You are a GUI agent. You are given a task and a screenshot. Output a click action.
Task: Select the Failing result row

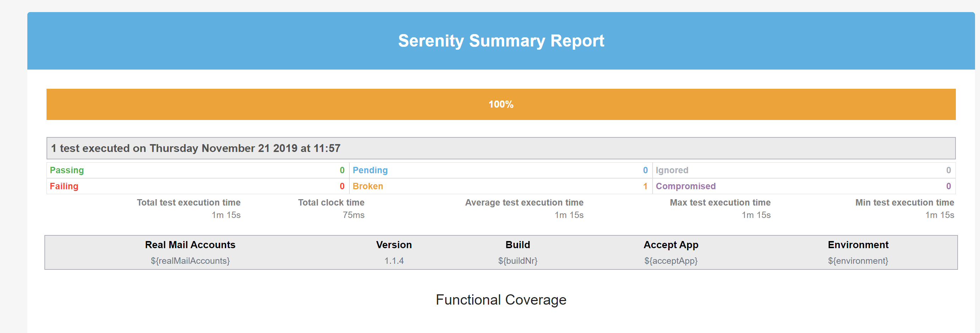click(x=64, y=186)
